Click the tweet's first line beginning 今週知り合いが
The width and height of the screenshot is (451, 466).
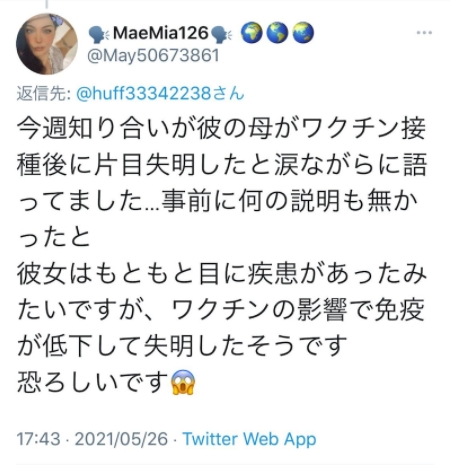pos(221,128)
